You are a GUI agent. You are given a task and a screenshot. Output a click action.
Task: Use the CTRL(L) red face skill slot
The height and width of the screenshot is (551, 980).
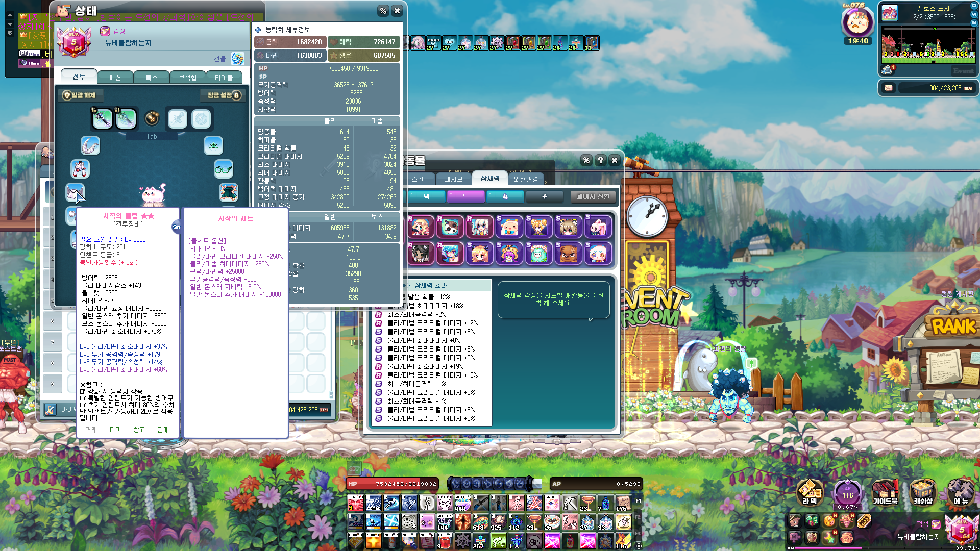click(356, 503)
